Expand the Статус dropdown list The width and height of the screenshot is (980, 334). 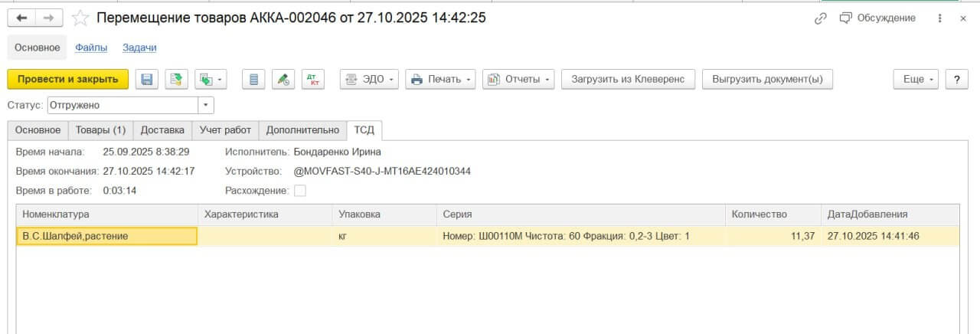pyautogui.click(x=206, y=105)
